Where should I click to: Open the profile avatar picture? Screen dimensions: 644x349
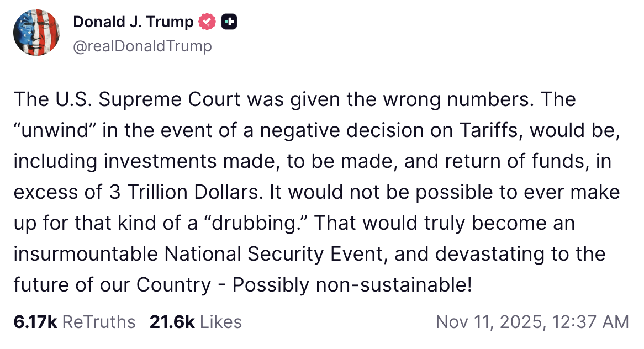(x=36, y=33)
